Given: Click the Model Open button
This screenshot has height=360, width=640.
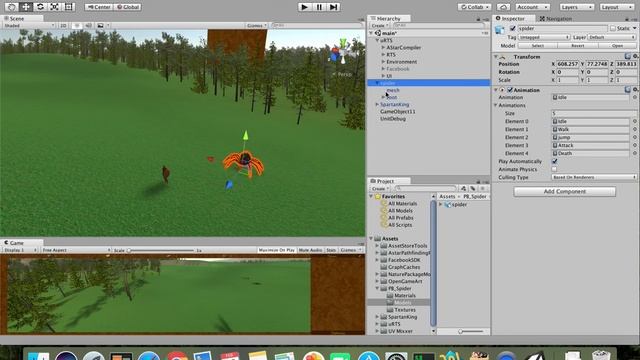Looking at the screenshot, I should coord(617,46).
